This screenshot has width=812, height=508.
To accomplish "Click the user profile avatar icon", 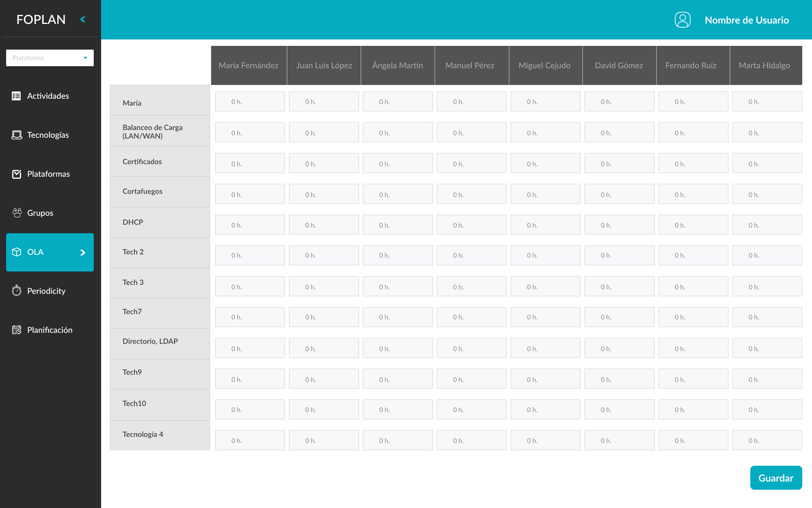I will coord(682,20).
